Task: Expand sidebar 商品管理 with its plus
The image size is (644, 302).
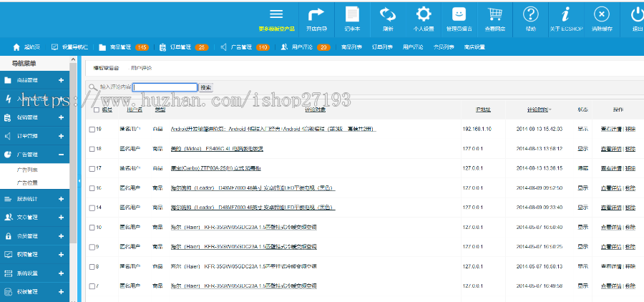Action: click(x=62, y=80)
